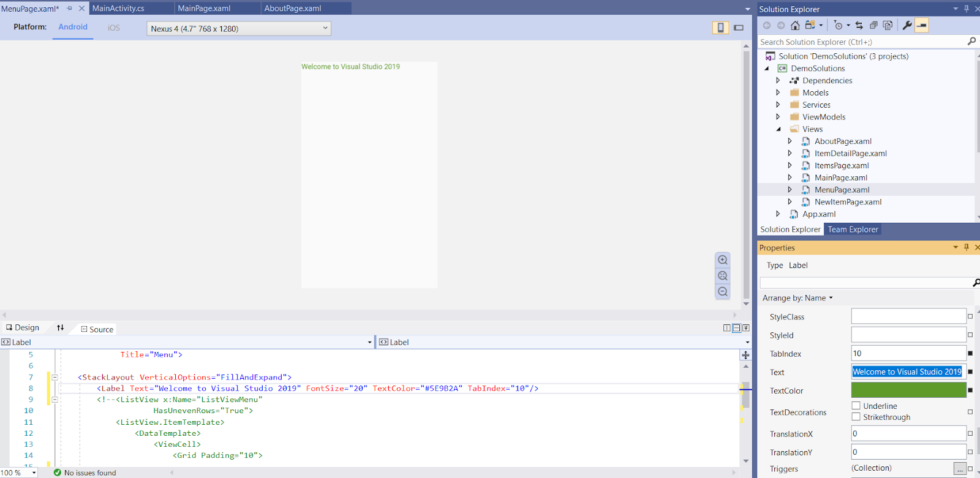The image size is (980, 478).
Task: Pin the MenuPage.xaml tab
Action: (x=69, y=9)
